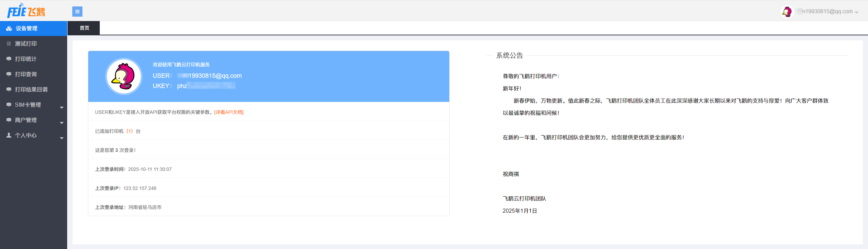
Task: Click the 欢迎使用飞鹅云打印机服务 heading
Action: tap(181, 65)
